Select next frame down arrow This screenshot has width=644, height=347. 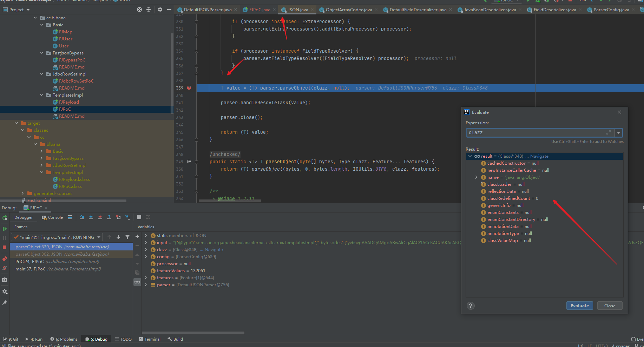pyautogui.click(x=118, y=237)
